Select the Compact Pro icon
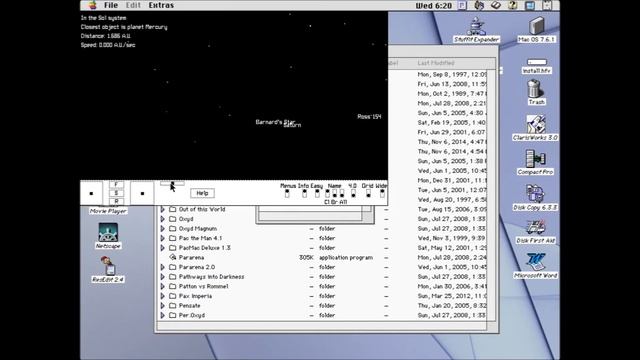Image resolution: width=640 pixels, height=360 pixels. (535, 158)
